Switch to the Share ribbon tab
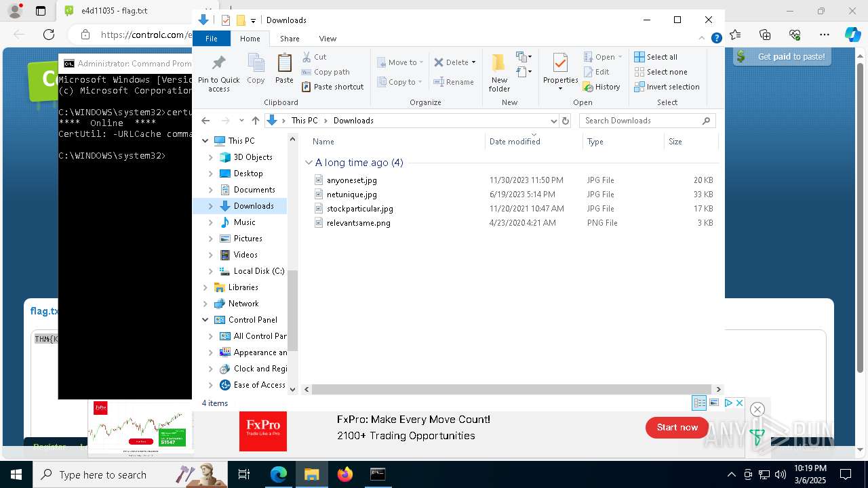 point(290,39)
